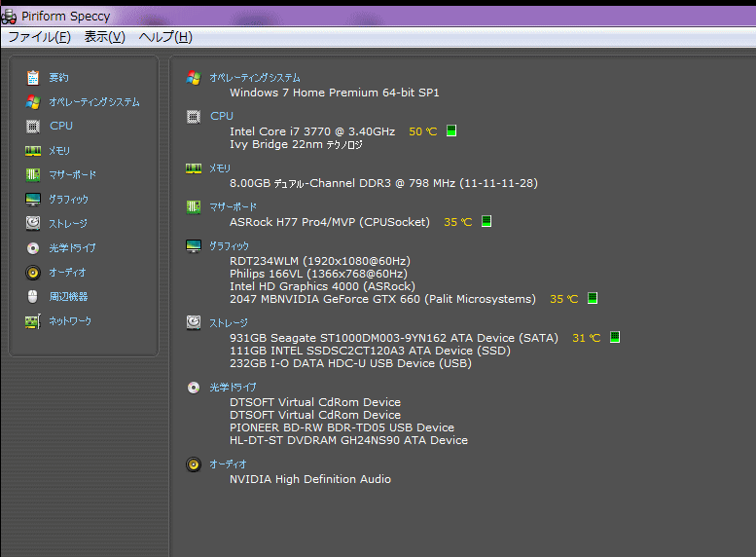Screen dimensions: 756x557
Task: Click Intel Core i7 3770 @ 3.40GHz text
Action: tap(312, 131)
